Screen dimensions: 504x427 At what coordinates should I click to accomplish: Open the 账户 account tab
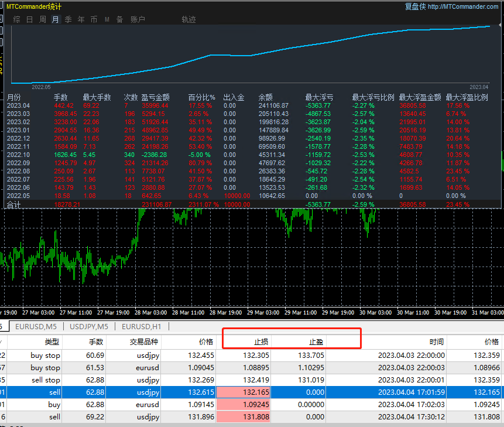point(138,19)
